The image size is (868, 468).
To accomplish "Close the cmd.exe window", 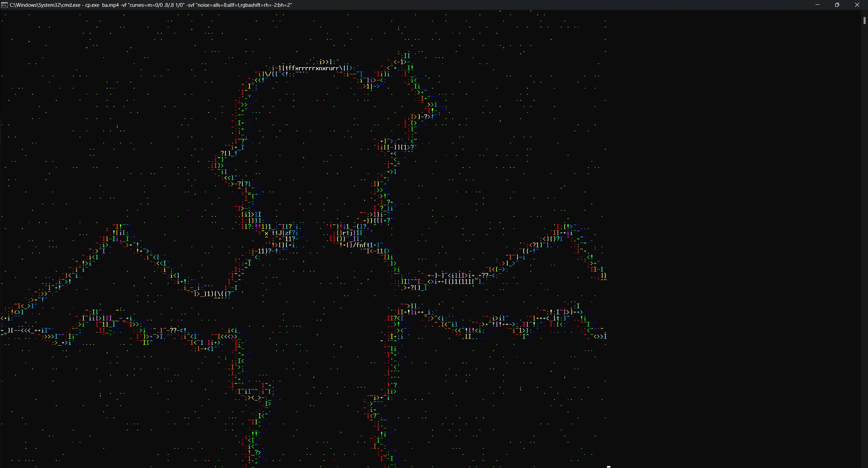I will tap(857, 5).
